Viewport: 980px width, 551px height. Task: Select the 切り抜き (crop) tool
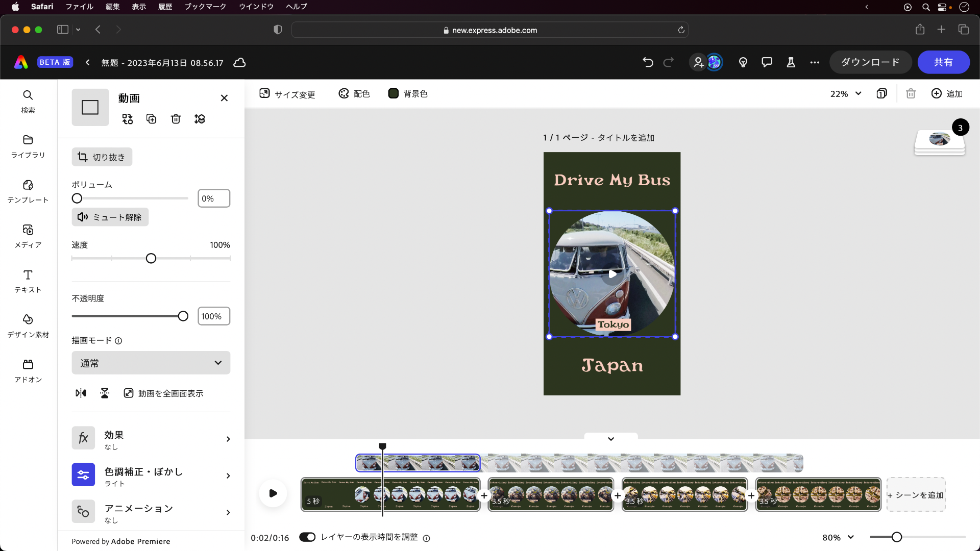pyautogui.click(x=102, y=157)
